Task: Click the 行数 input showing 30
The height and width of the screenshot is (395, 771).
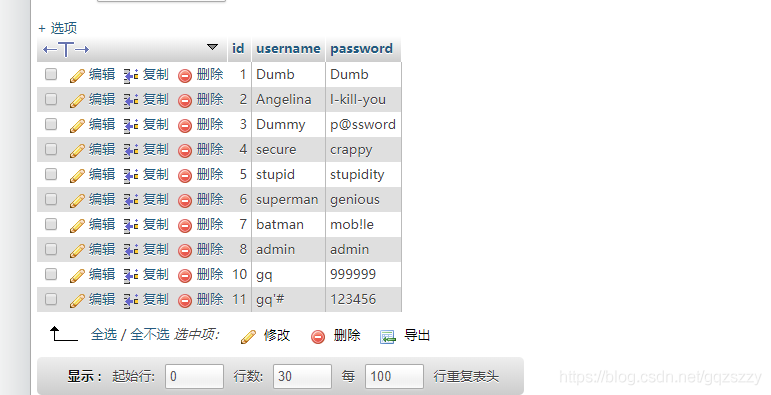Action: [x=302, y=376]
